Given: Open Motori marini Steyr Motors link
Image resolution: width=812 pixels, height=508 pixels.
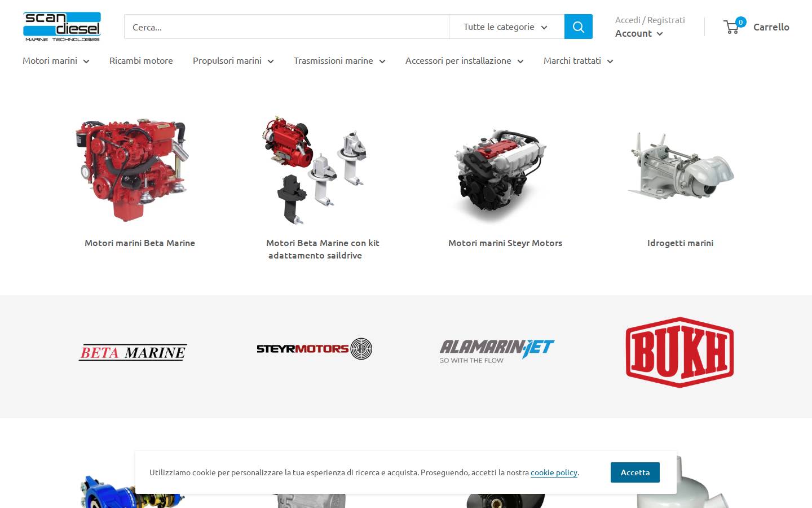Looking at the screenshot, I should click(505, 243).
